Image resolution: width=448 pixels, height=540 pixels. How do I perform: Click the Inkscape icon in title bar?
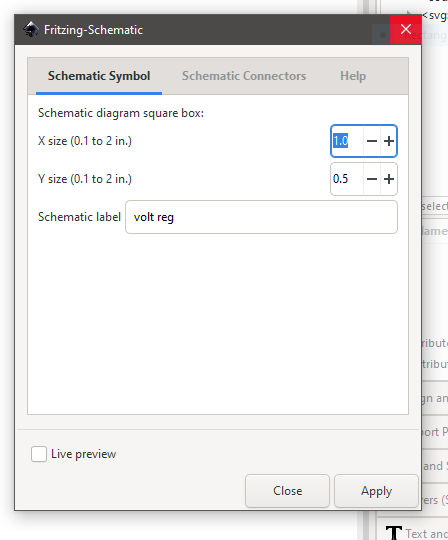[31, 30]
